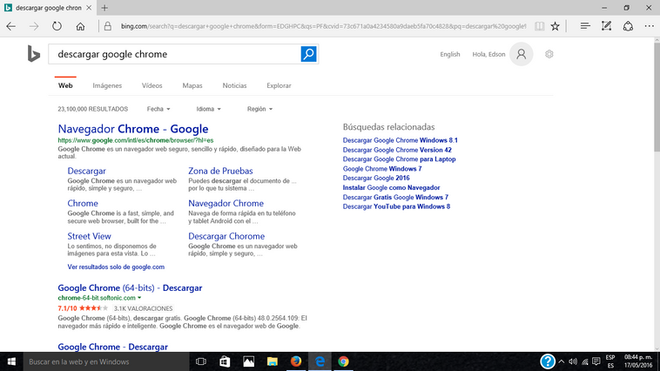Image resolution: width=660 pixels, height=371 pixels.
Task: Open Descargar YouTube para Windows 8
Action: tap(396, 207)
